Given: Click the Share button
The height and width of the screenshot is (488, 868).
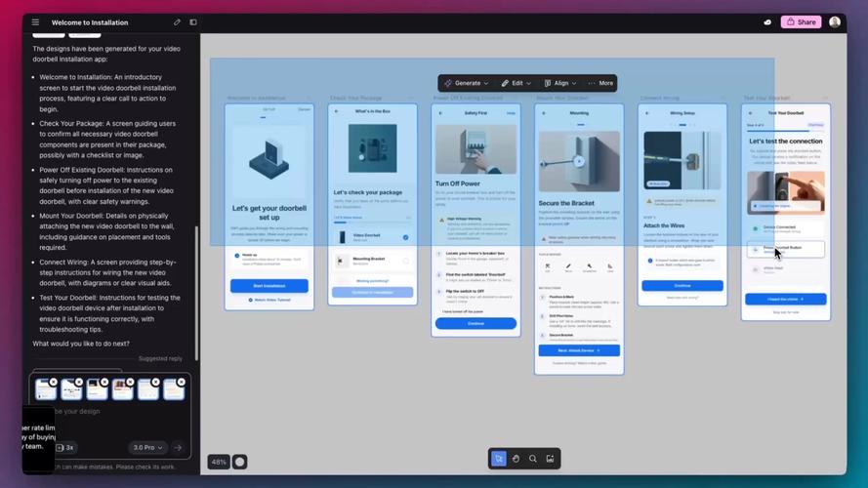Looking at the screenshot, I should coord(801,22).
